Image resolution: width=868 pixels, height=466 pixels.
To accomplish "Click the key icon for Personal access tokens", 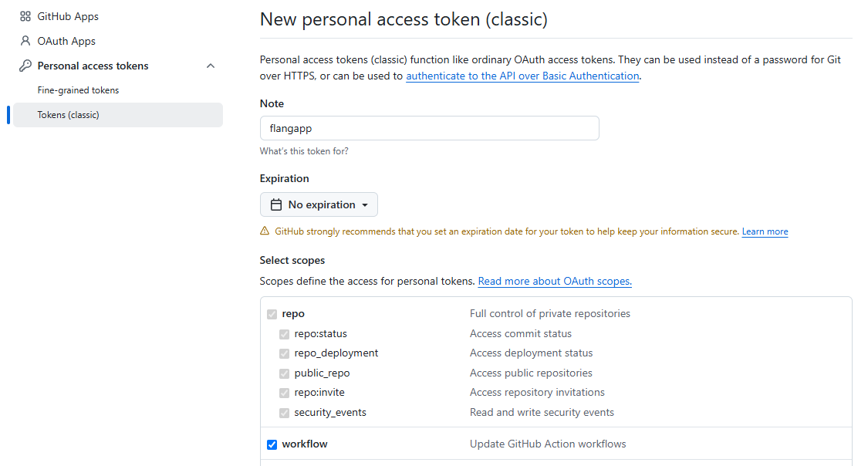I will (x=25, y=66).
